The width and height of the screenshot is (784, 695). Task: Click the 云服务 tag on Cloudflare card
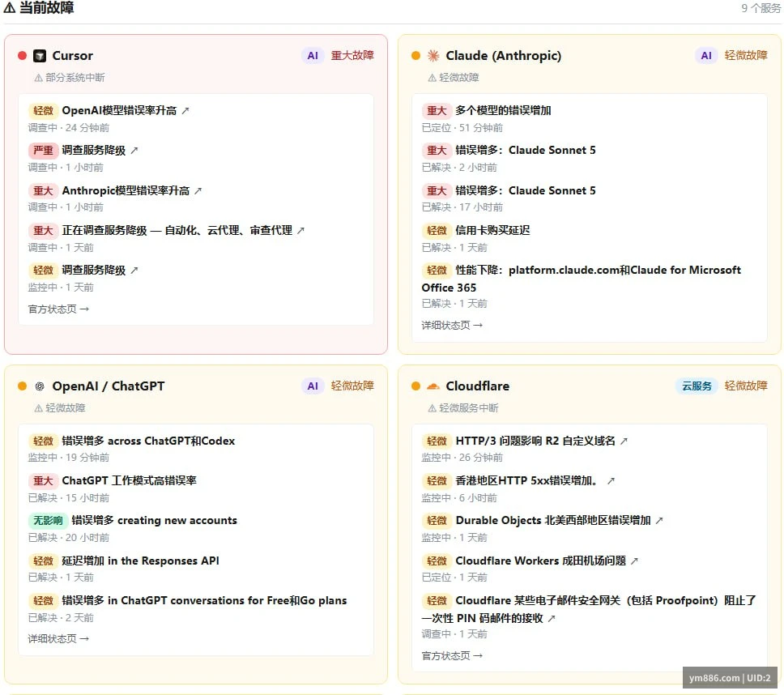point(697,386)
